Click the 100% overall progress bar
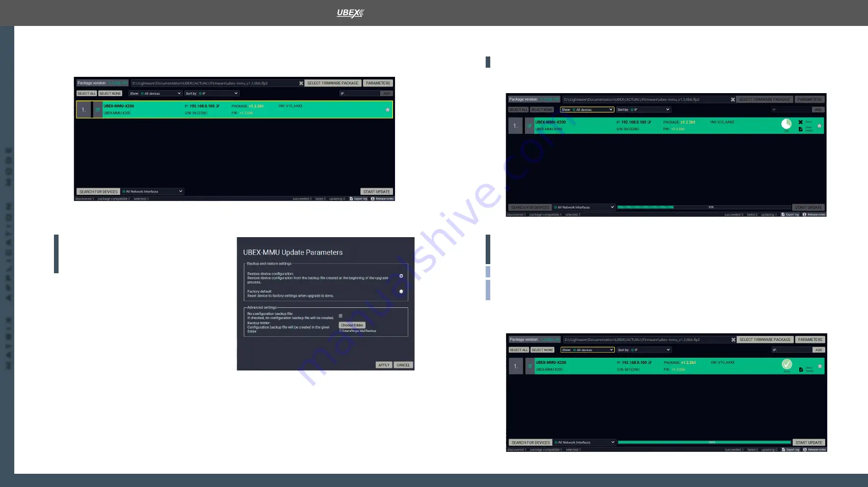 [x=705, y=442]
